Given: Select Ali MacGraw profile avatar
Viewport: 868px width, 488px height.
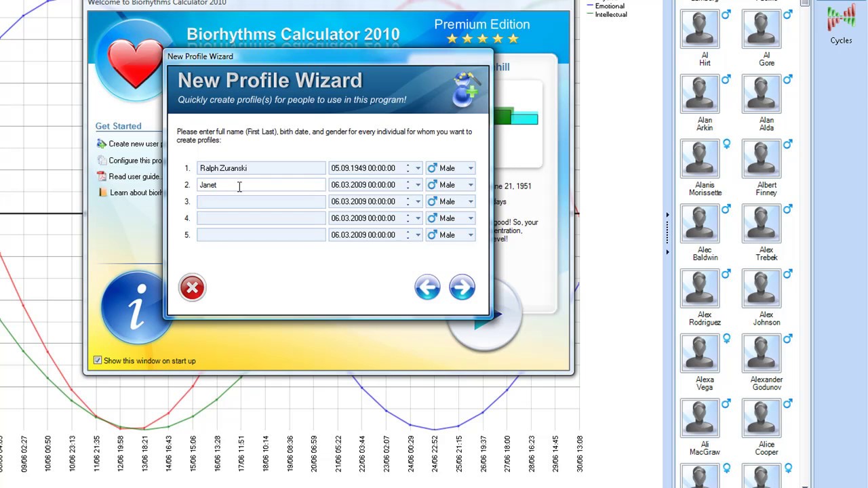Looking at the screenshot, I should (700, 419).
